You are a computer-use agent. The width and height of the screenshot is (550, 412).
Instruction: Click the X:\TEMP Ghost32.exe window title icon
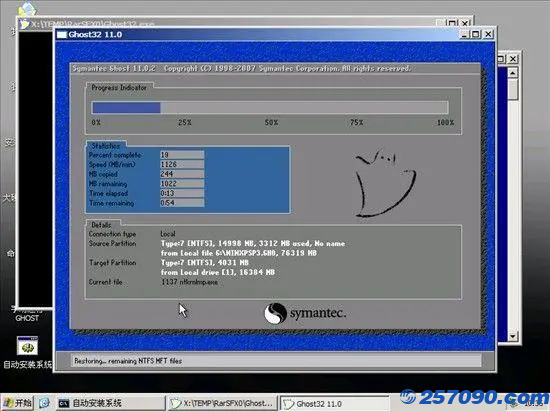[24, 24]
